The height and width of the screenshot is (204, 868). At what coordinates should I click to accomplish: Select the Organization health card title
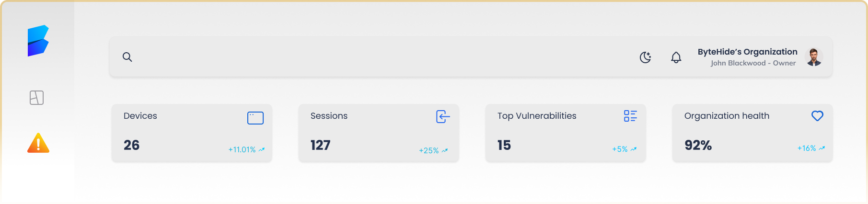(x=727, y=116)
